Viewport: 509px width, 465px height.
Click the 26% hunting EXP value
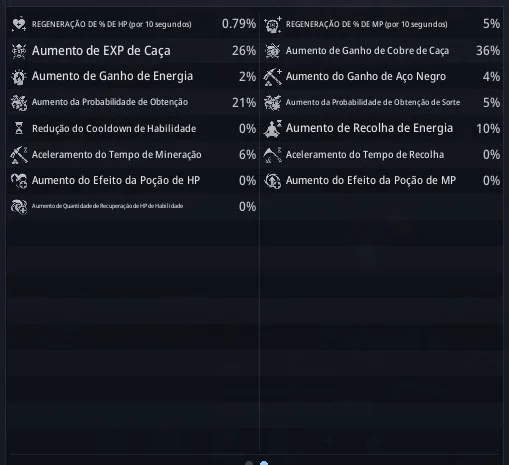pos(244,51)
